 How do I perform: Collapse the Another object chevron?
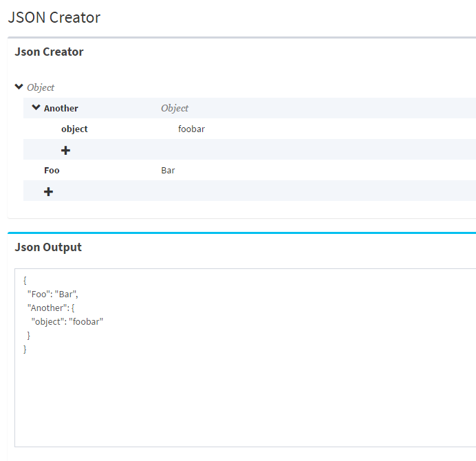(36, 108)
